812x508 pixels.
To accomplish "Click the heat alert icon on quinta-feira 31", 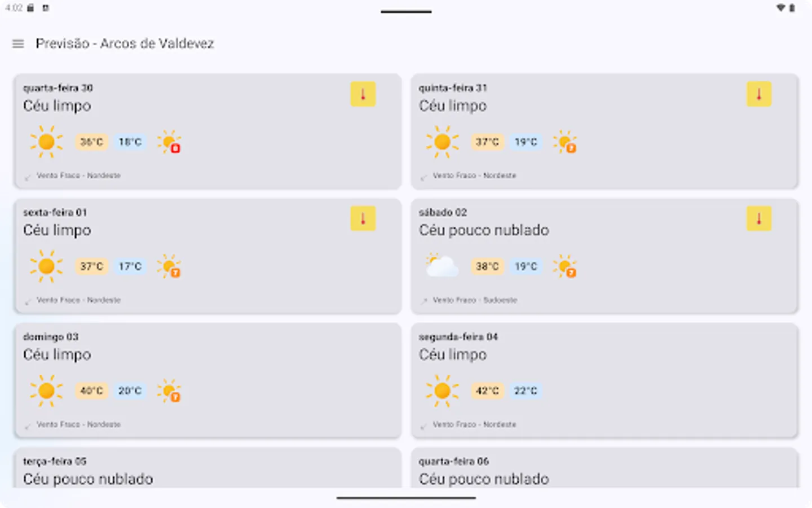I will coord(758,94).
